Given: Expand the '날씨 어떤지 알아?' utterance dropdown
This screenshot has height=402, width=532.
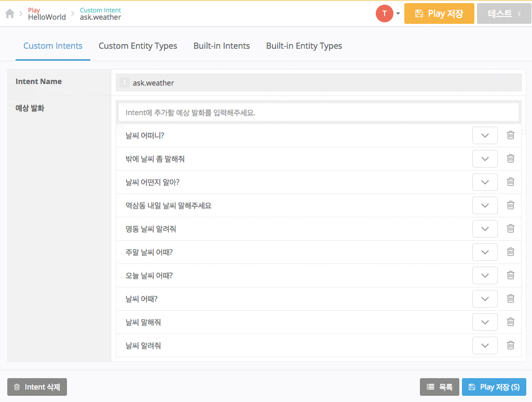Looking at the screenshot, I should click(x=485, y=182).
